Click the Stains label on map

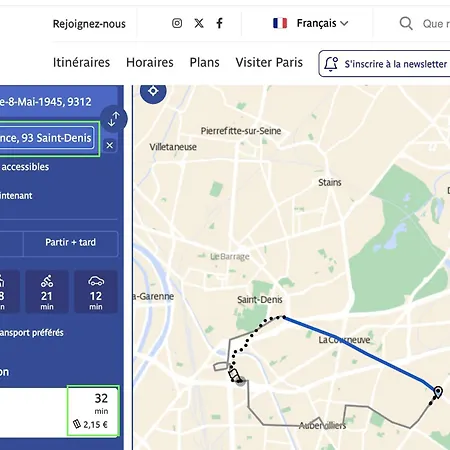click(x=330, y=183)
